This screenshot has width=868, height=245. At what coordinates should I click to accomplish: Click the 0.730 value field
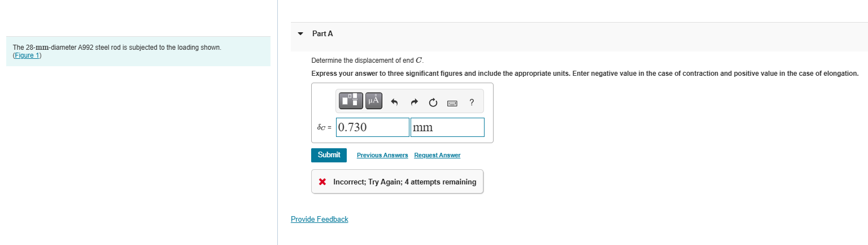point(372,127)
